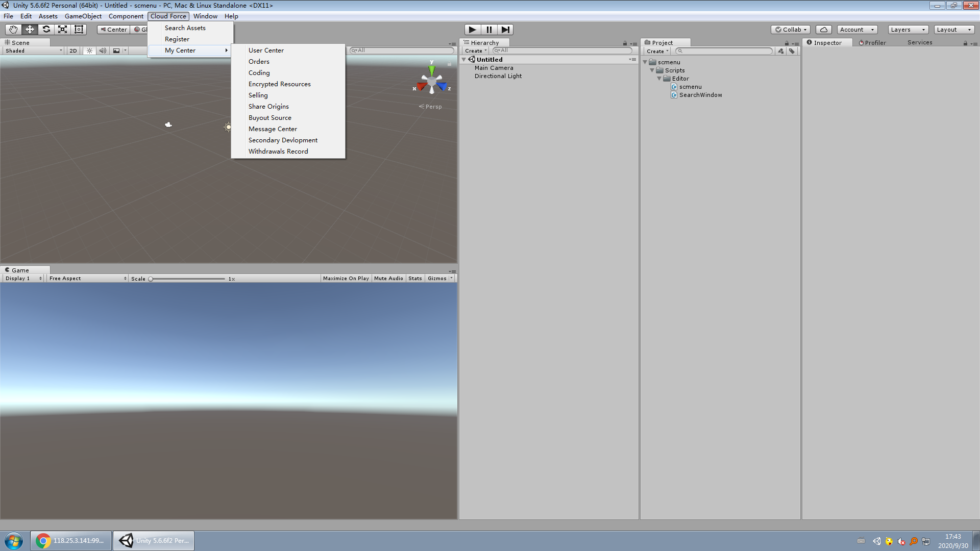
Task: Click Maximize On Play button
Action: point(346,279)
